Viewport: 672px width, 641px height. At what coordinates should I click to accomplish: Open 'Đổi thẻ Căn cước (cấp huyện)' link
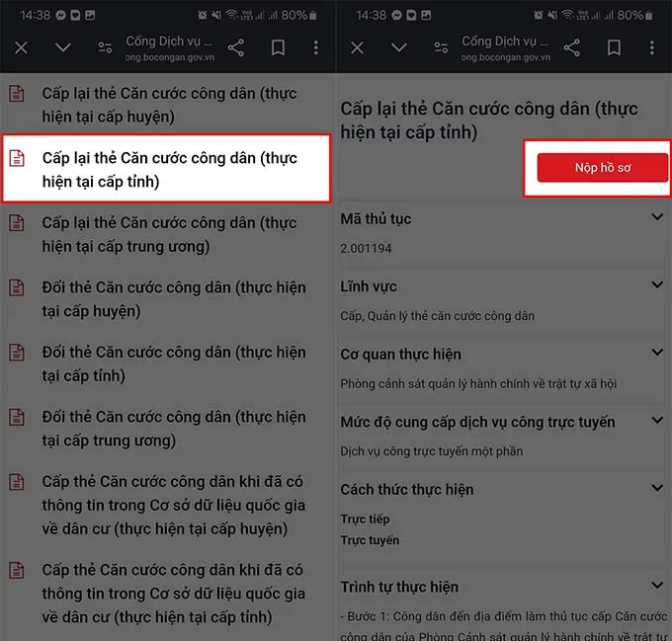pos(174,299)
